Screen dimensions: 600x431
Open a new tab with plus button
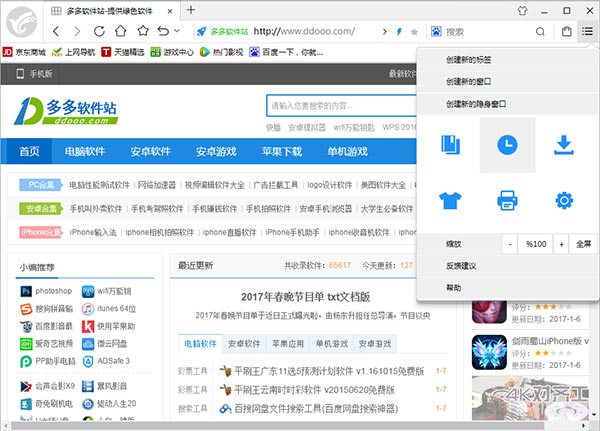[x=191, y=10]
